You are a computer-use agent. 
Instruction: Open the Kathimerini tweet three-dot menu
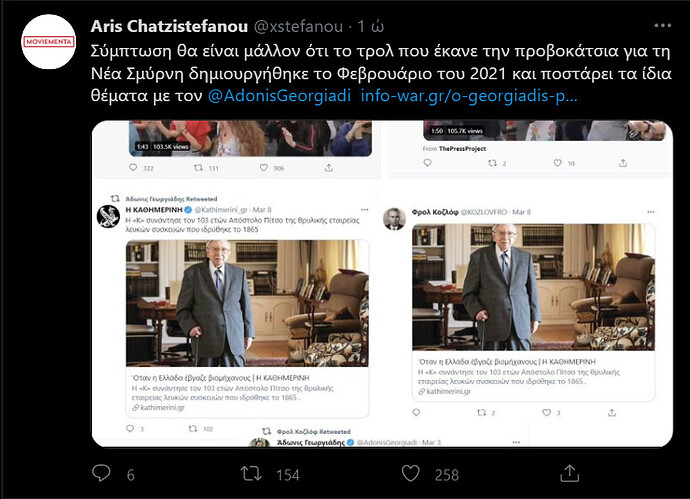pos(364,210)
